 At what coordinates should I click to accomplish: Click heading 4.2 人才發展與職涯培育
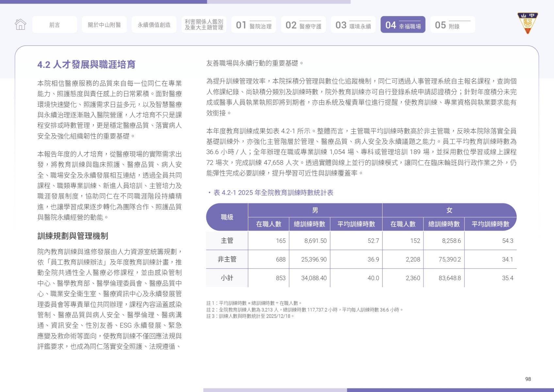pos(86,65)
